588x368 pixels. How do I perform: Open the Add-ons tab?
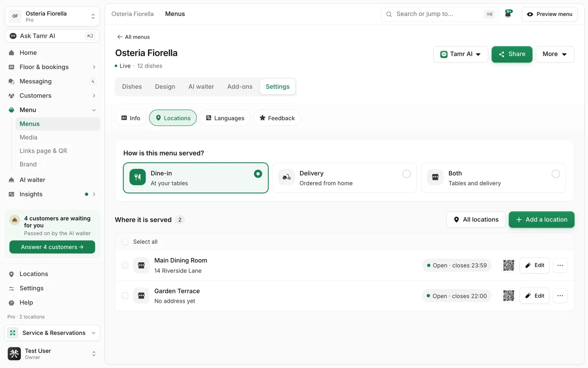pos(240,87)
